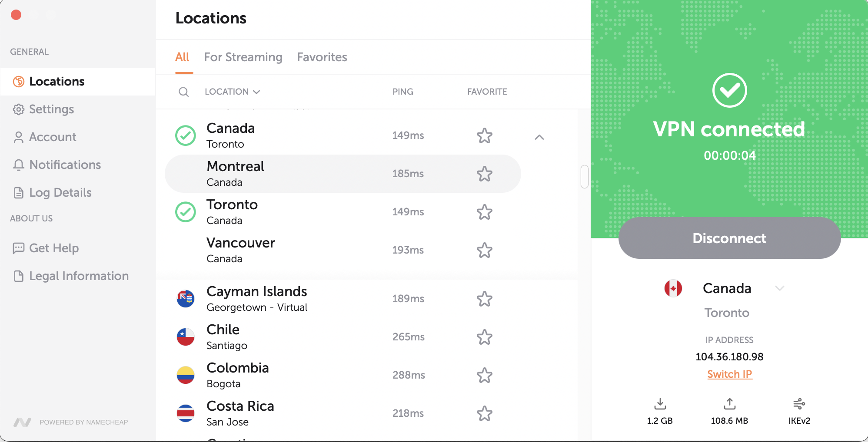Click the IKEv2 protocol icon
The height and width of the screenshot is (442, 868).
[799, 404]
